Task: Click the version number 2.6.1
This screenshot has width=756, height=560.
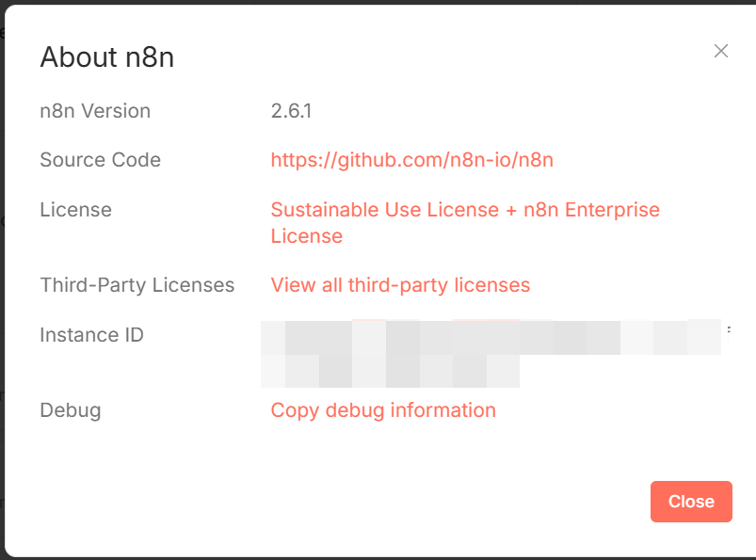Action: [x=291, y=111]
